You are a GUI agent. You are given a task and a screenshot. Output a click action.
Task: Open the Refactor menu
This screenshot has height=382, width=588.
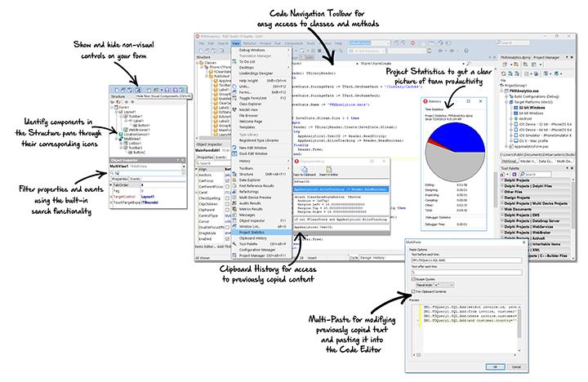click(250, 43)
